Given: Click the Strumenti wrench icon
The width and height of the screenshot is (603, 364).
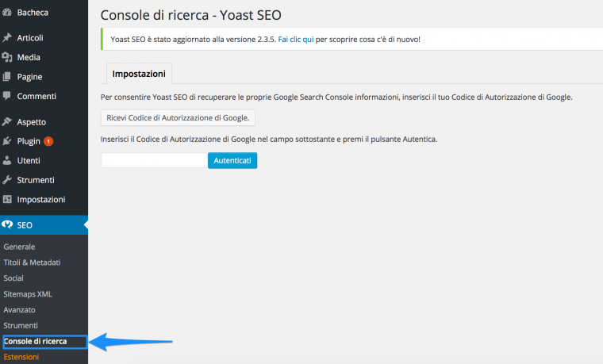Looking at the screenshot, I should [7, 180].
